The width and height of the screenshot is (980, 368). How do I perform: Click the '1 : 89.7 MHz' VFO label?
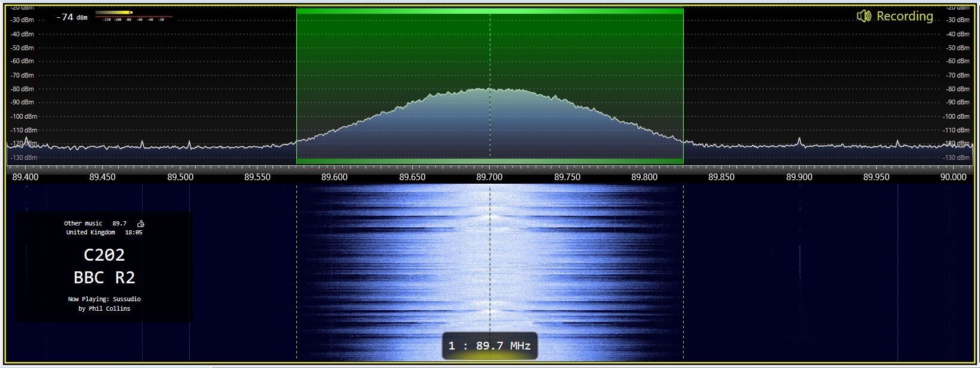pos(490,346)
